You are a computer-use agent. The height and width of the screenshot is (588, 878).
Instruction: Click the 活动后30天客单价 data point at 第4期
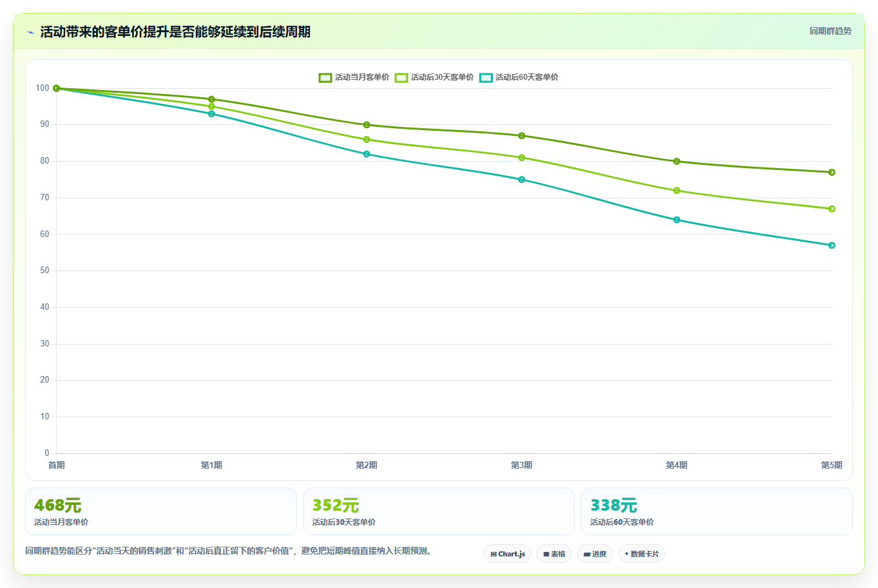(x=676, y=191)
